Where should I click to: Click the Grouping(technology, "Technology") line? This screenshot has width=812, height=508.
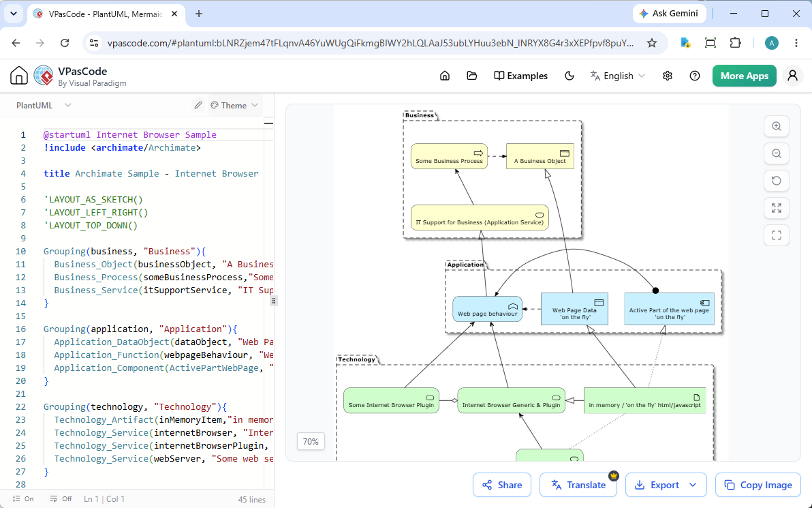pyautogui.click(x=135, y=406)
